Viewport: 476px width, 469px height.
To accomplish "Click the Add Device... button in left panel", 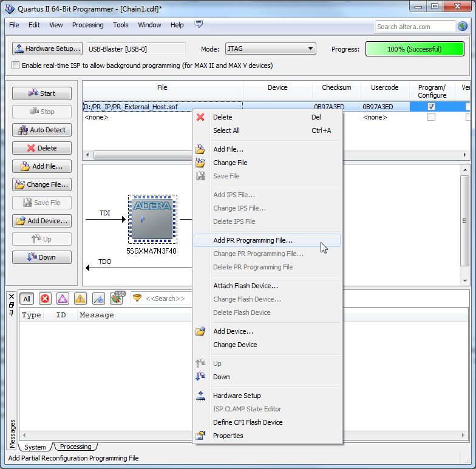I will point(42,221).
